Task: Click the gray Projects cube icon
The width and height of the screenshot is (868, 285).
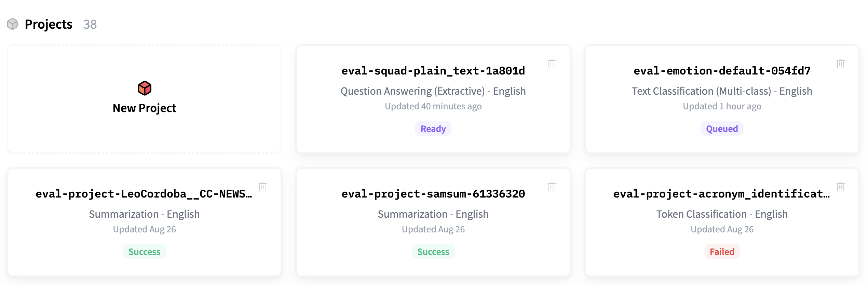Action: point(12,24)
